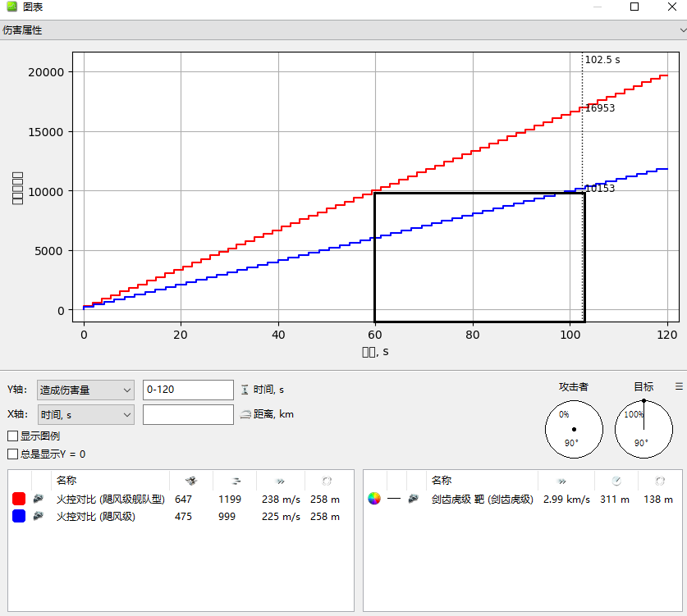Click the 名称 column header in attacker list
This screenshot has height=616, width=687.
66,480
